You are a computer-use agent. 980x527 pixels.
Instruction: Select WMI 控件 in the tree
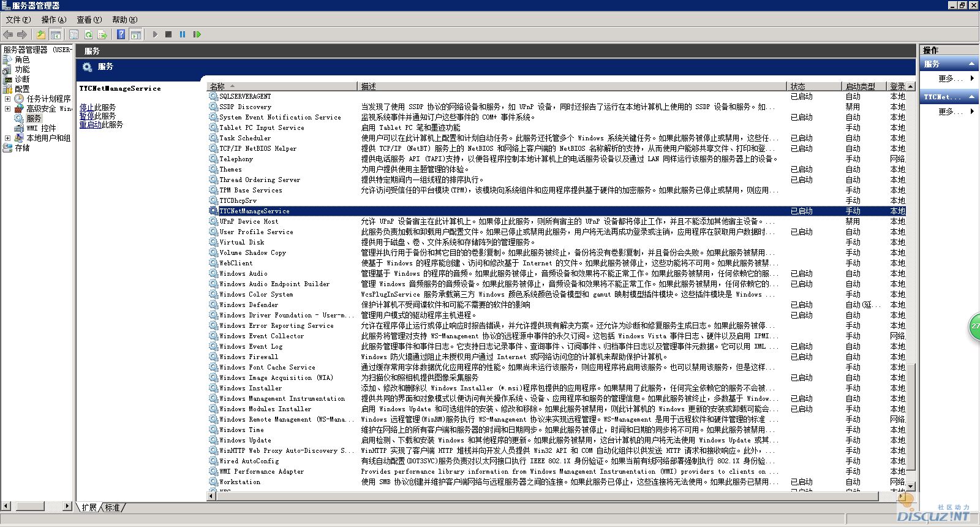tap(41, 128)
